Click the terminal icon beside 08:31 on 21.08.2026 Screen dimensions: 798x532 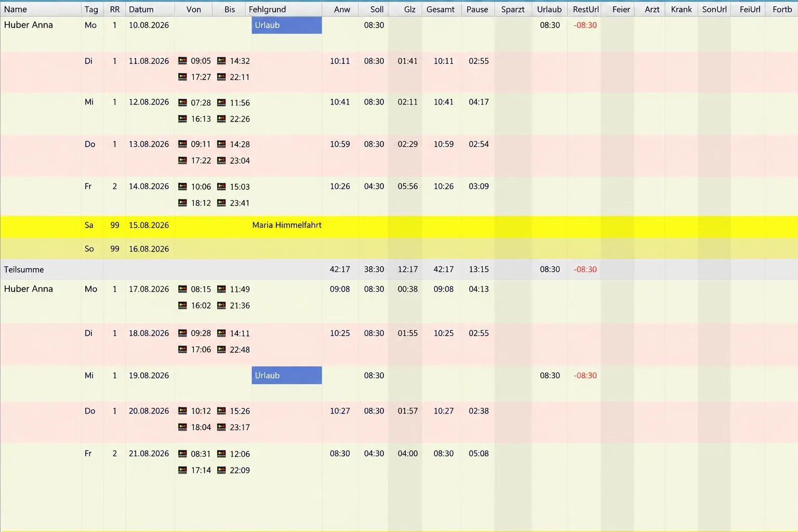182,454
